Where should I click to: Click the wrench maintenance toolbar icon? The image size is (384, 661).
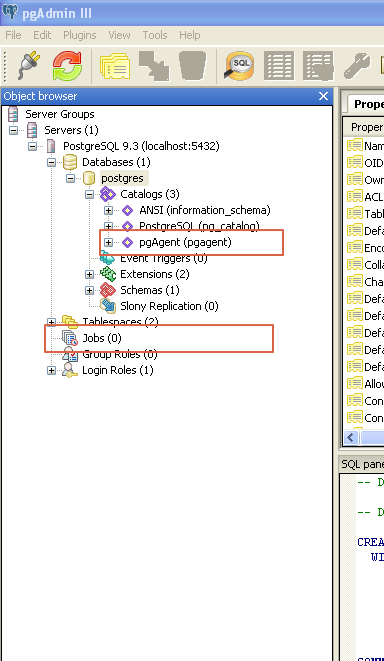pyautogui.click(x=357, y=66)
